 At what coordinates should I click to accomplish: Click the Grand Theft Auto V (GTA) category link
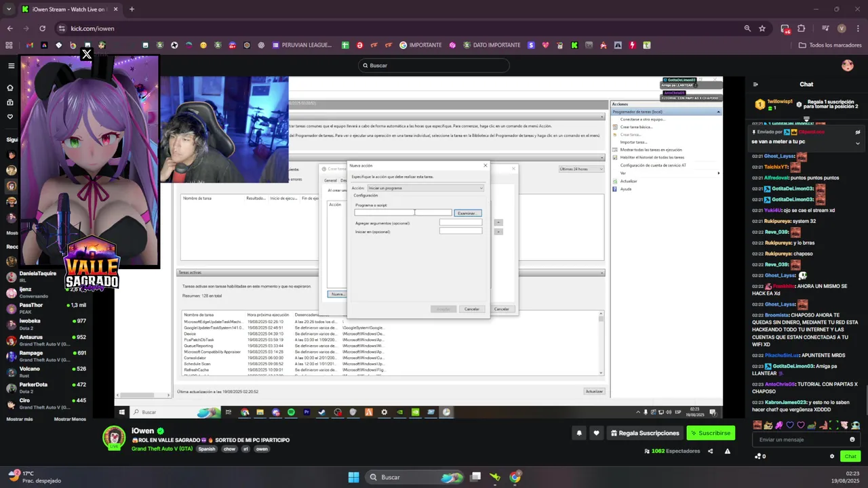click(x=162, y=449)
